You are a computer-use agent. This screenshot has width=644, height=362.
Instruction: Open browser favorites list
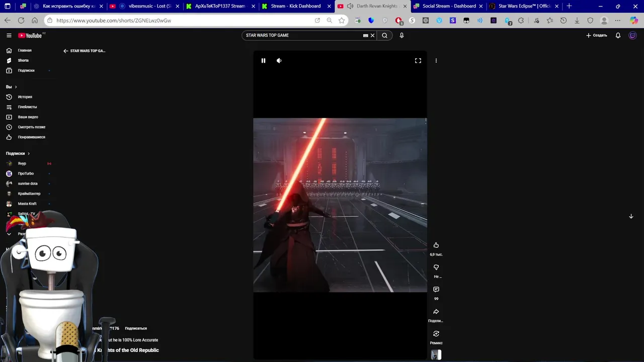(x=549, y=21)
